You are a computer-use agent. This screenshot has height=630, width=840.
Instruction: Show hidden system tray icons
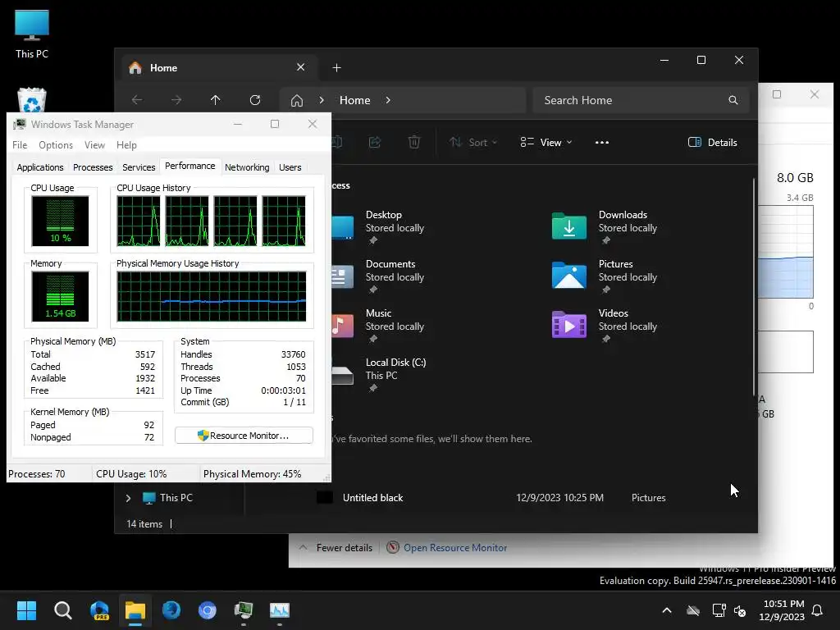tap(667, 610)
